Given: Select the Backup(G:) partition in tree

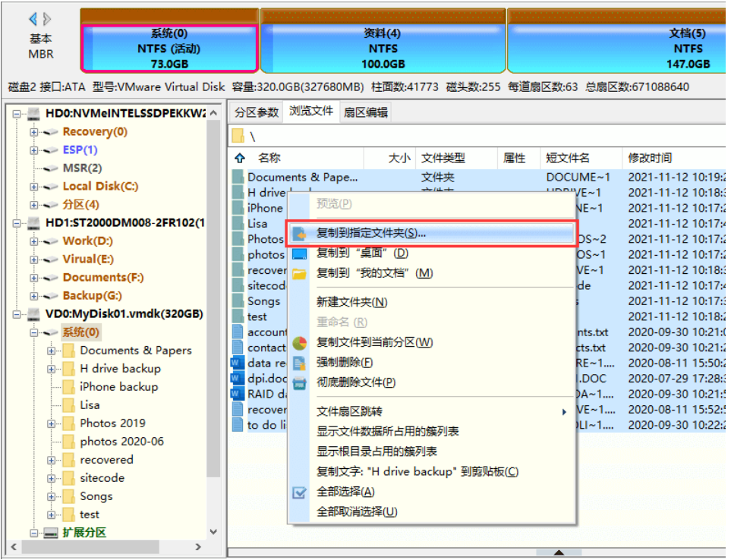Looking at the screenshot, I should [93, 296].
